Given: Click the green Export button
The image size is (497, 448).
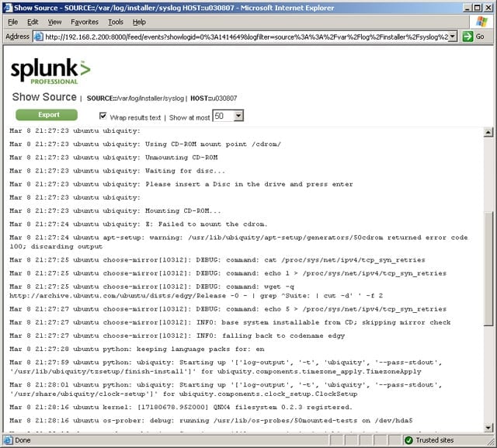Looking at the screenshot, I should pyautogui.click(x=47, y=115).
